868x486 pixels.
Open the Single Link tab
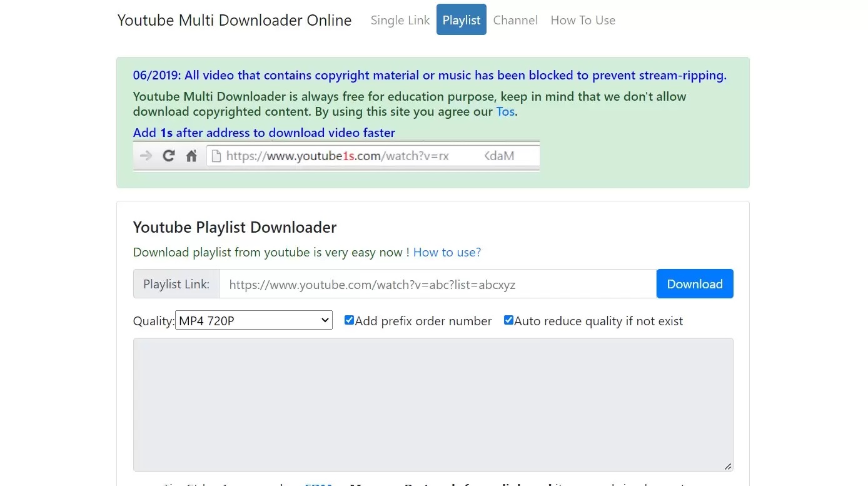pyautogui.click(x=400, y=20)
